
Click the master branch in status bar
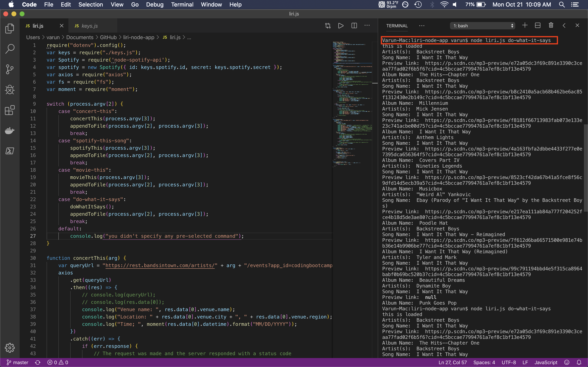18,362
